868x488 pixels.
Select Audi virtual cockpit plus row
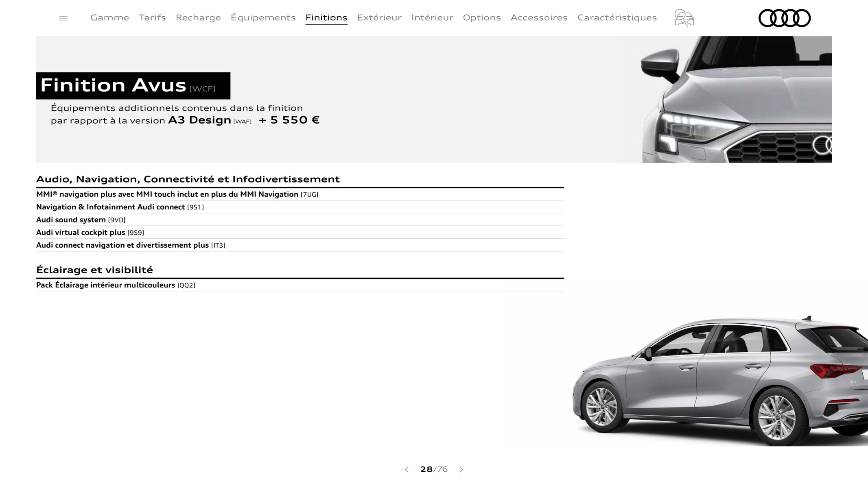(x=300, y=232)
